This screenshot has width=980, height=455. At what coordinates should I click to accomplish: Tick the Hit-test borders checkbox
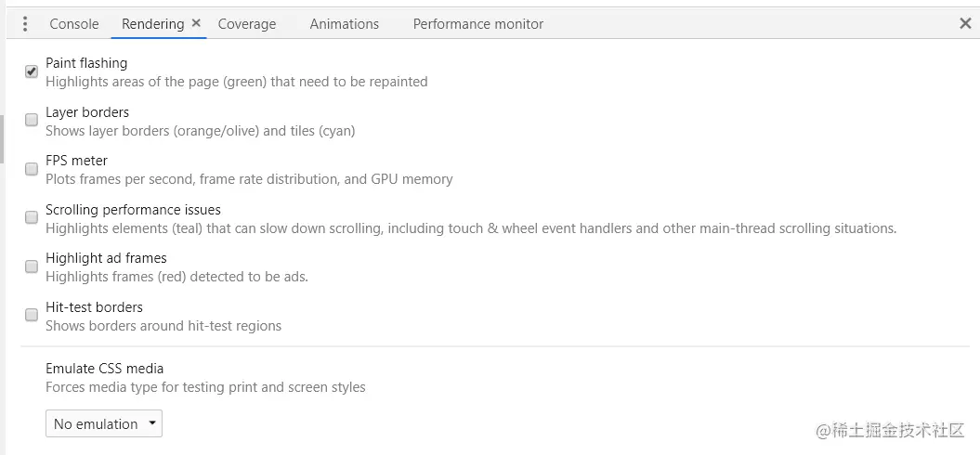tap(32, 315)
